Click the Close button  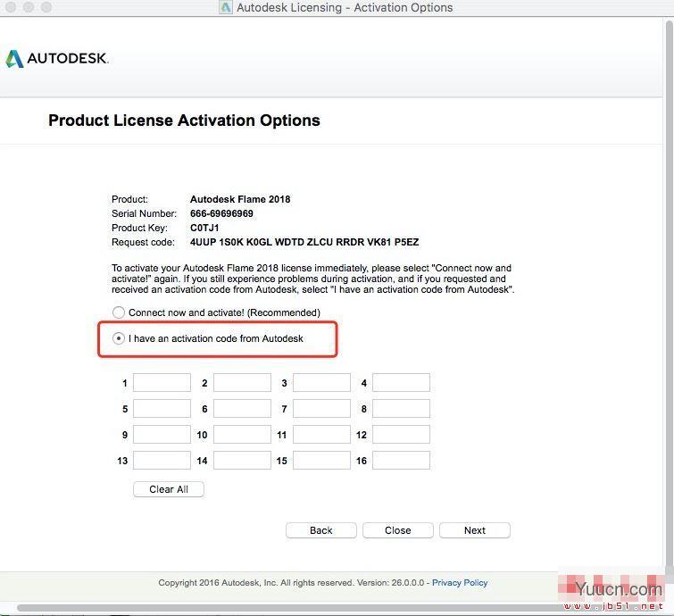click(398, 530)
